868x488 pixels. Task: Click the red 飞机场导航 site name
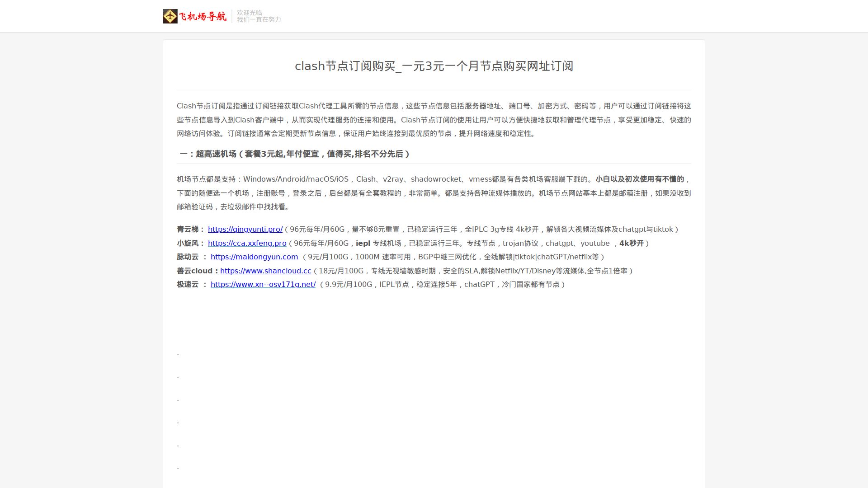click(203, 17)
